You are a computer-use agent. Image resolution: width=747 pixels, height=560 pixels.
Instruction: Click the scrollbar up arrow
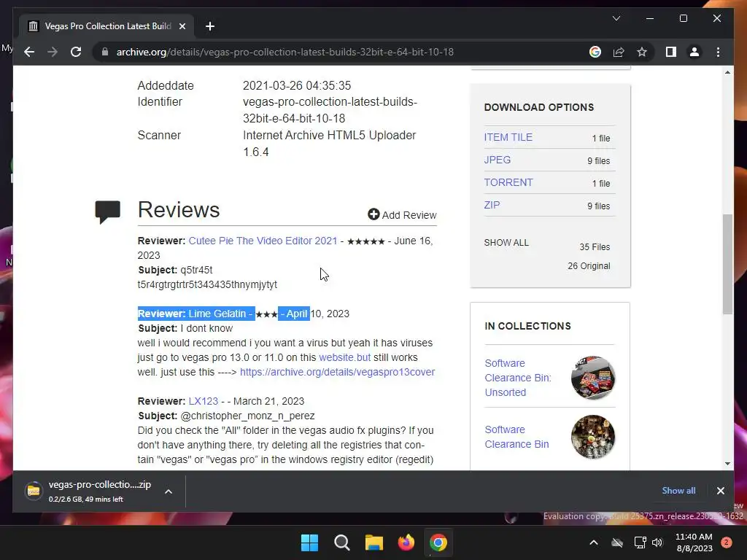(727, 72)
